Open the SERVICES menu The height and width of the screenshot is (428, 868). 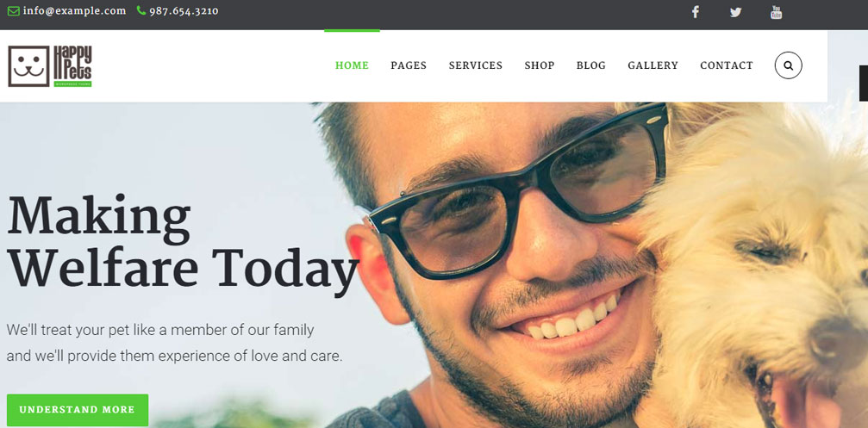[x=476, y=65]
